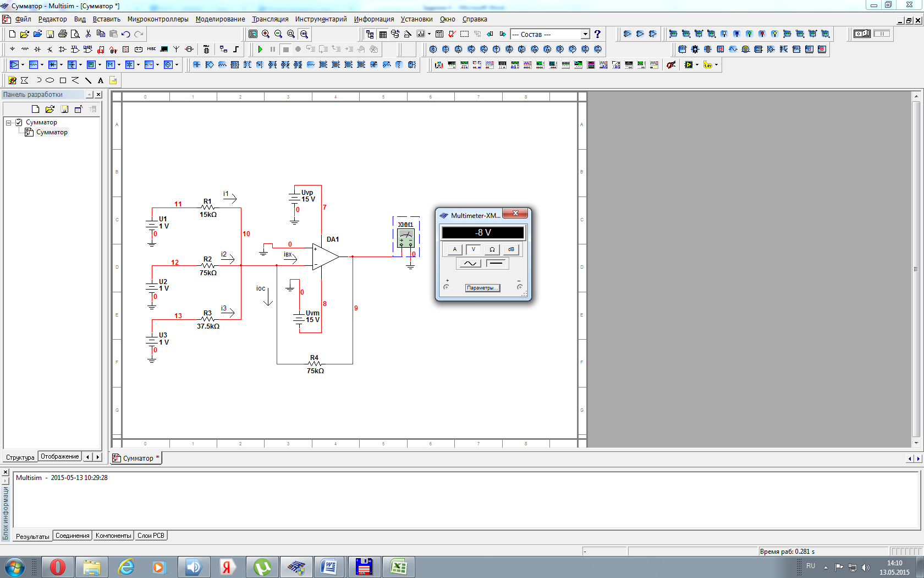Select the measurement probe instrument
The image size is (924, 578).
coord(708,65)
